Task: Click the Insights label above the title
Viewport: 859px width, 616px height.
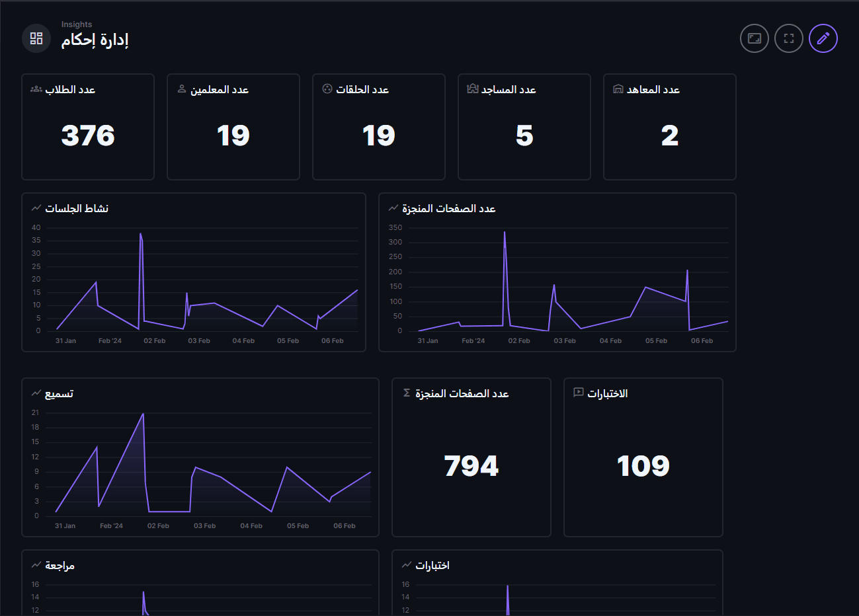Action: coord(77,24)
